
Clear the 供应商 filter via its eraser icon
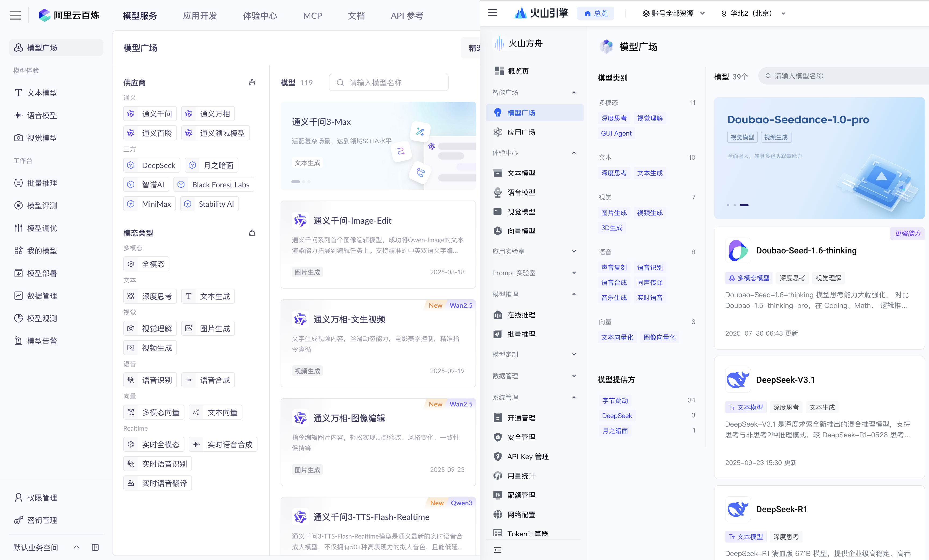coord(252,82)
